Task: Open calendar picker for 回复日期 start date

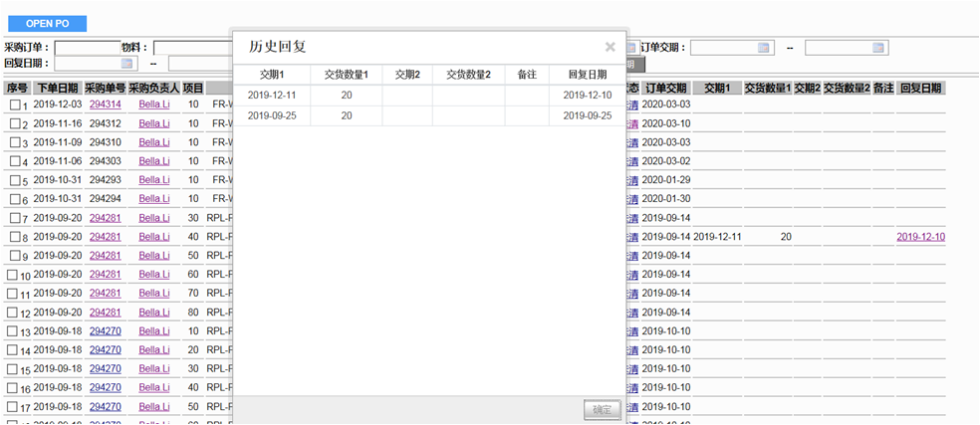Action: [x=126, y=63]
